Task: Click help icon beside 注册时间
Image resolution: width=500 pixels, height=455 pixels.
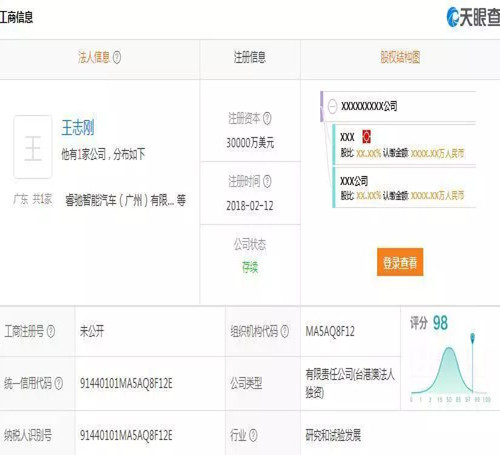Action: [267, 181]
